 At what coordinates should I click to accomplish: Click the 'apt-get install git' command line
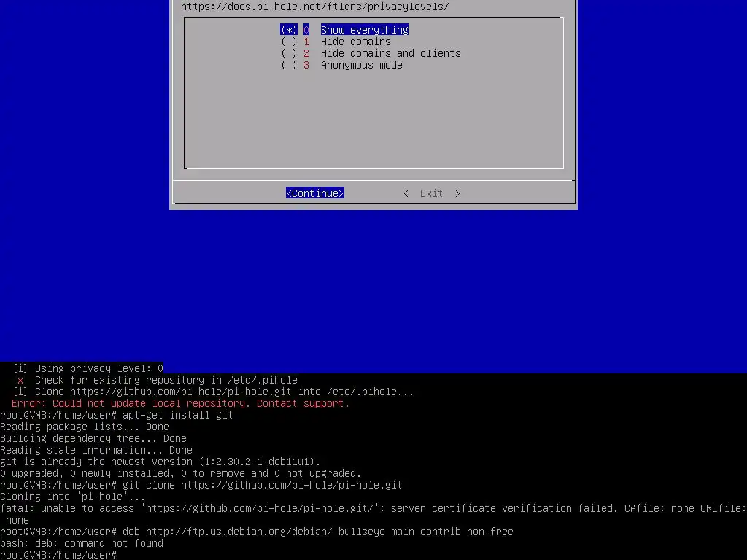click(116, 415)
